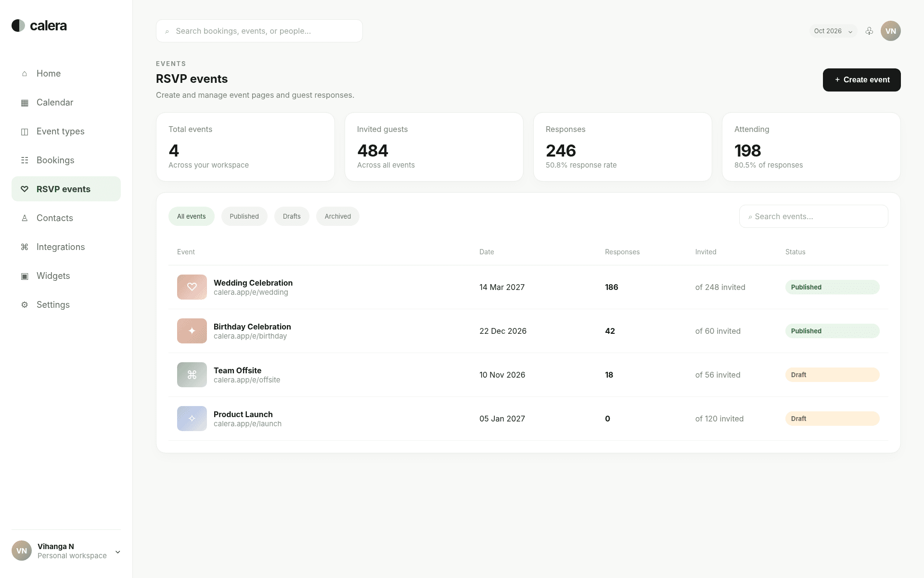Click the calera.app/e/offsite URL
Image resolution: width=924 pixels, height=578 pixels.
[x=247, y=380]
